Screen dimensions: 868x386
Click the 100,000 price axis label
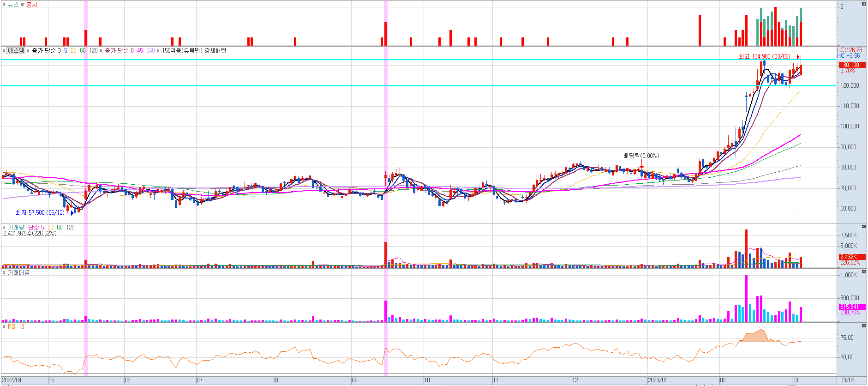[x=850, y=126]
